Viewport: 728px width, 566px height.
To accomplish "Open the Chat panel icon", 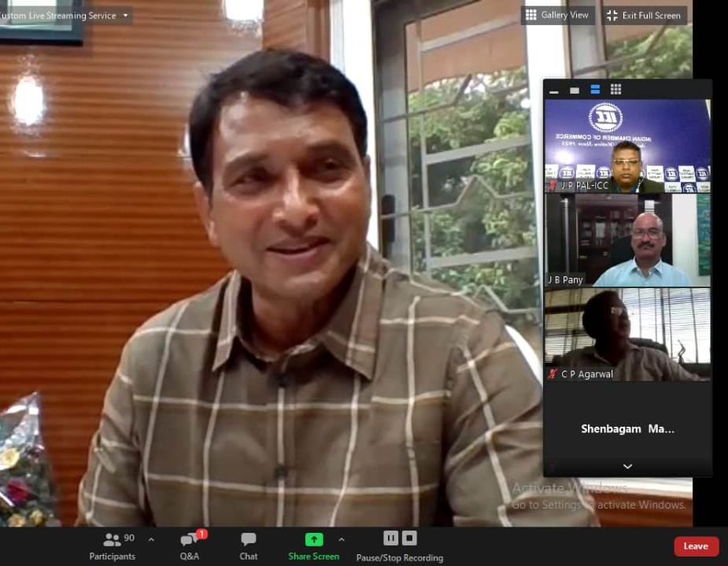I will point(249,539).
